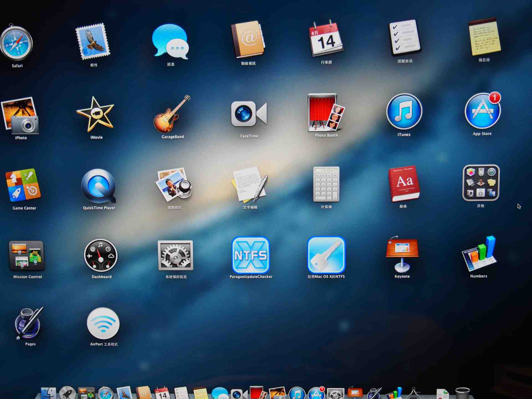The image size is (532, 399).
Task: Launch the AirPort utility app
Action: 103,323
